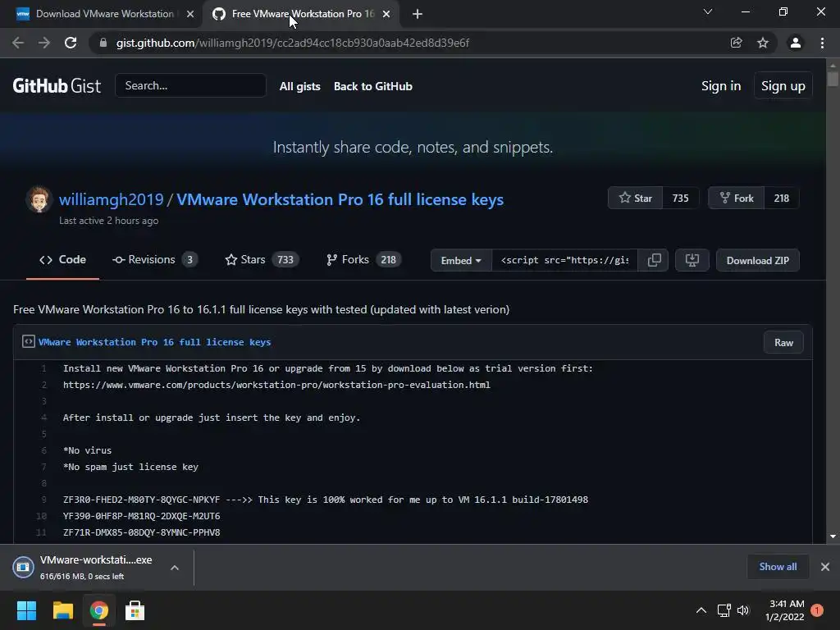The width and height of the screenshot is (840, 630).
Task: Click Download ZIP
Action: pyautogui.click(x=757, y=260)
